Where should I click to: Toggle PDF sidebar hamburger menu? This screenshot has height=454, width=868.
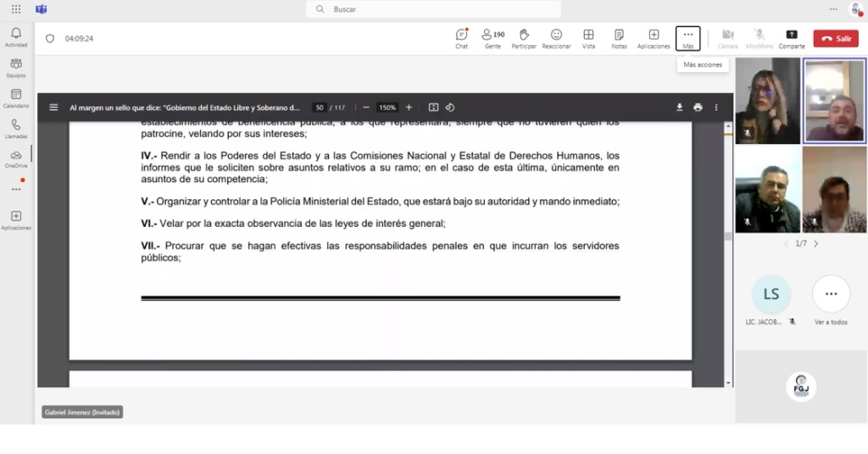(x=53, y=108)
